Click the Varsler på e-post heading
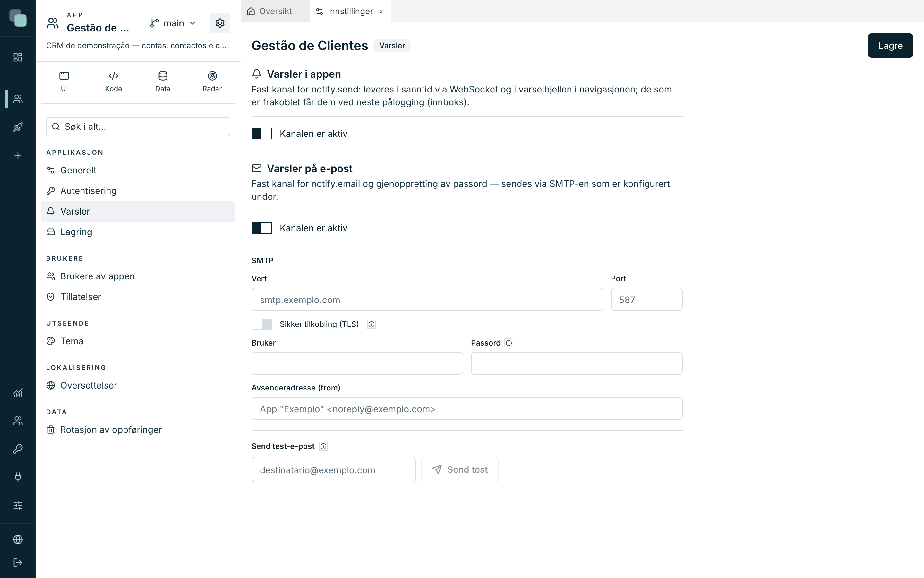Viewport: 924px width, 578px height. (309, 168)
